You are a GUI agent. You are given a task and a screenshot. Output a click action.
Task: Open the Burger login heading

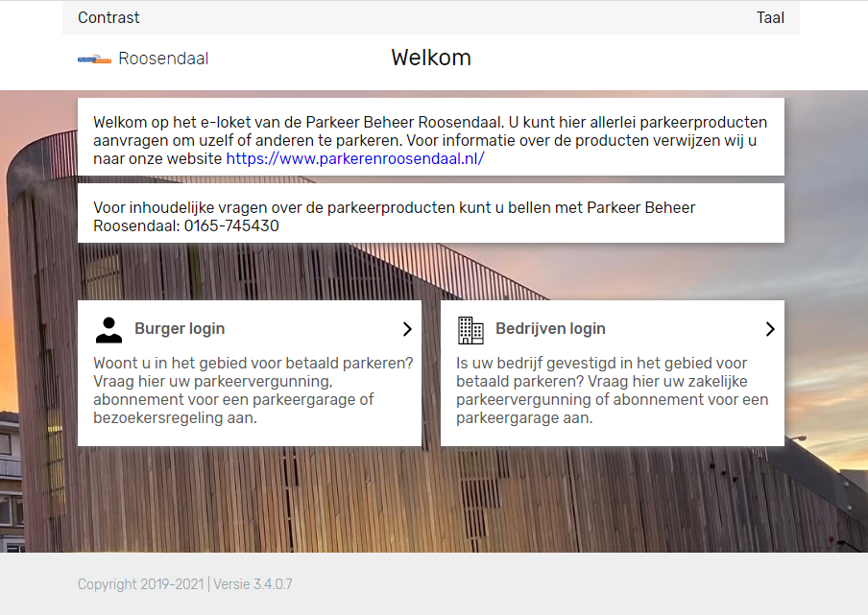click(x=180, y=328)
